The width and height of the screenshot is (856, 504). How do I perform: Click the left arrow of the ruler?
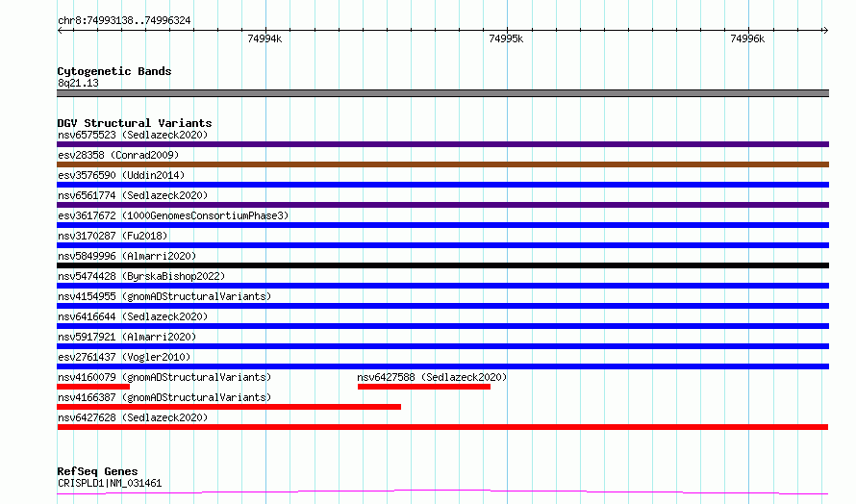tap(60, 31)
